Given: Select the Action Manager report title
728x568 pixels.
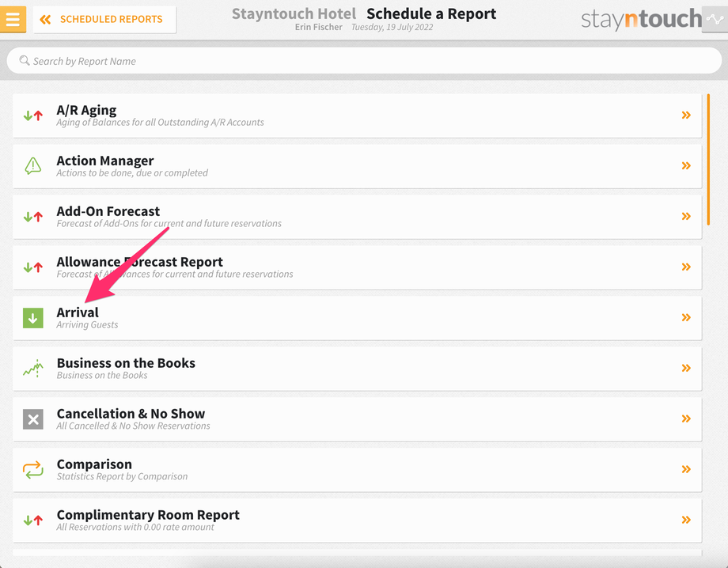Looking at the screenshot, I should (x=105, y=161).
